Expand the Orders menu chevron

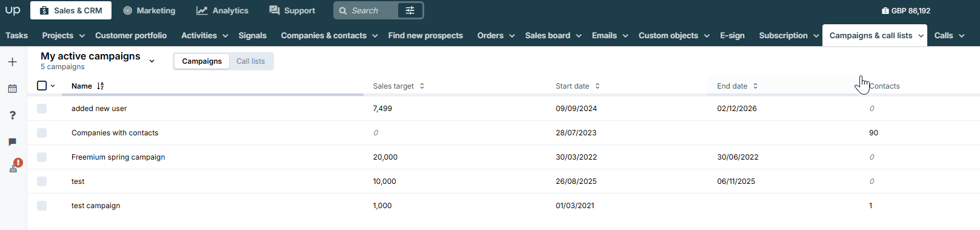(x=512, y=36)
